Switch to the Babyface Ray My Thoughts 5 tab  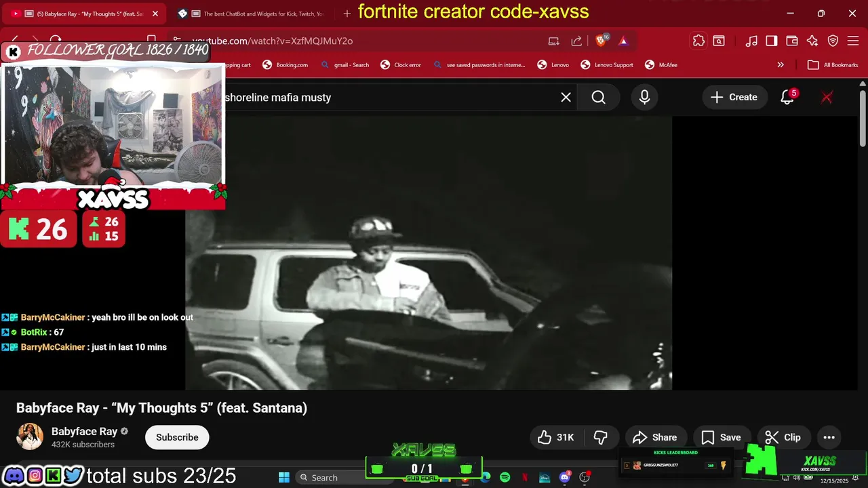tap(85, 14)
